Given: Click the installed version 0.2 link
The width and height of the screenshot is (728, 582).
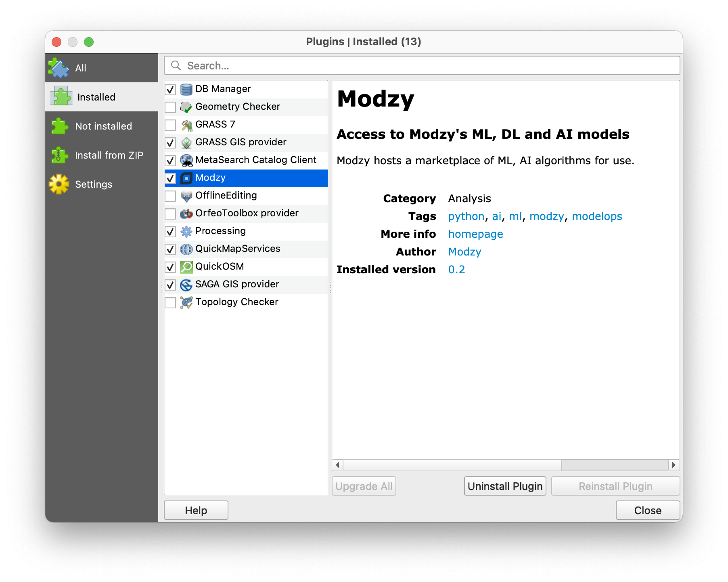Looking at the screenshot, I should (x=456, y=270).
